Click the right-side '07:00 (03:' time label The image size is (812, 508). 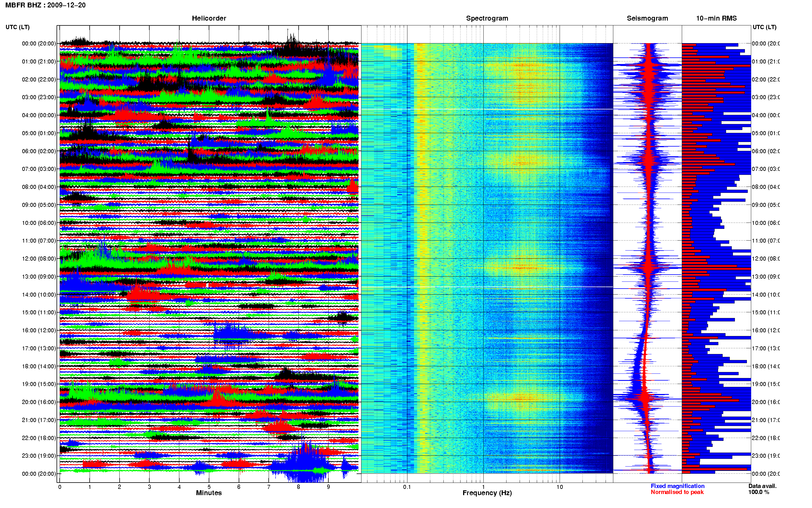pyautogui.click(x=766, y=169)
